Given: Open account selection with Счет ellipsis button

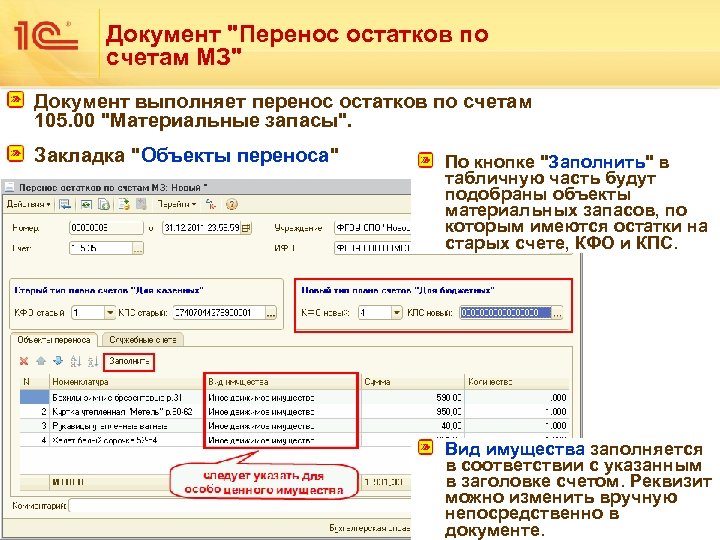Looking at the screenshot, I should 138,248.
